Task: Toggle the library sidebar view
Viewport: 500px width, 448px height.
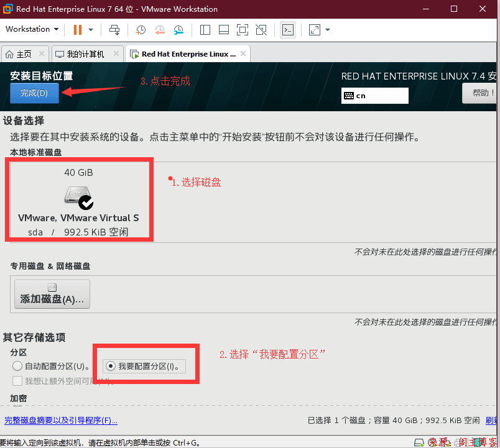Action: [205, 30]
